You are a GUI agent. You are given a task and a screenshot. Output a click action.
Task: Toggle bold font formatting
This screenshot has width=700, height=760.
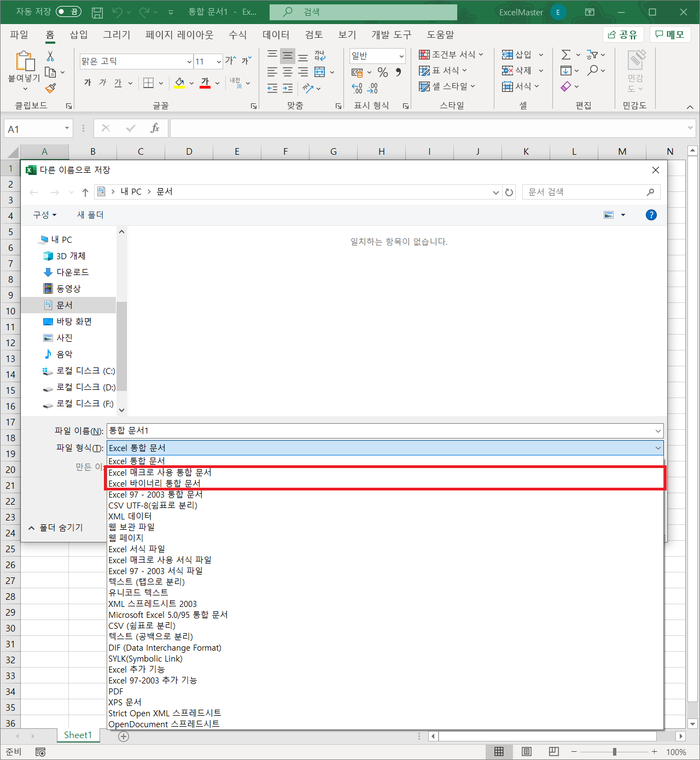pyautogui.click(x=87, y=83)
